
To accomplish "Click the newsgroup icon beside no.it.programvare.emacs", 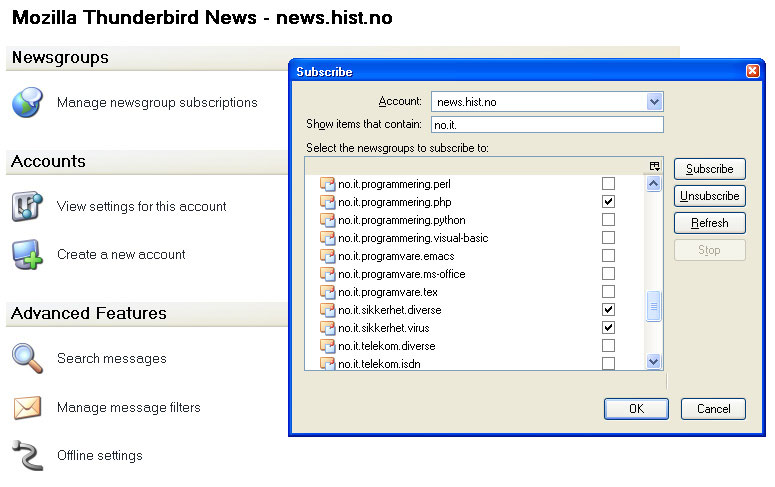I will pos(327,256).
